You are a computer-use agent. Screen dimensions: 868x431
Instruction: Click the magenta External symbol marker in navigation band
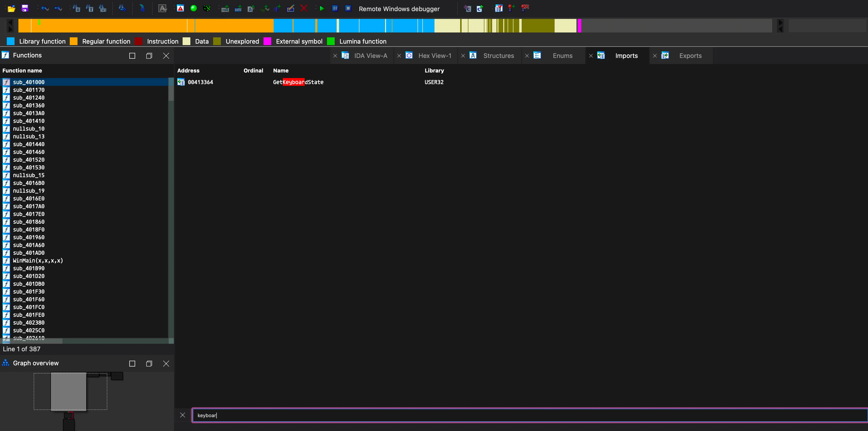[x=580, y=26]
